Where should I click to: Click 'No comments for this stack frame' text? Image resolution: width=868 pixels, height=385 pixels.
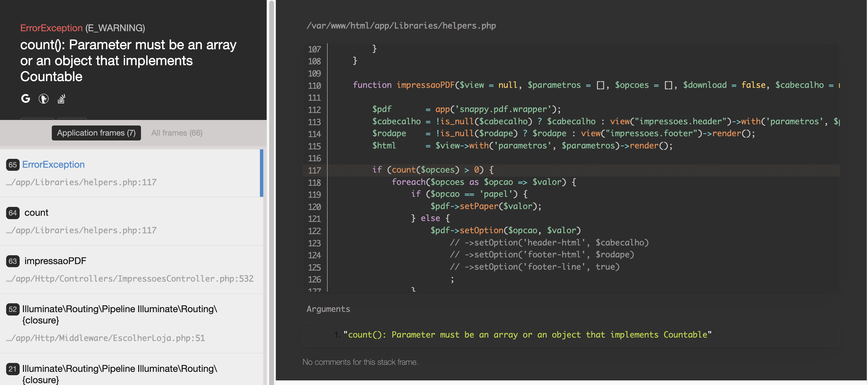pyautogui.click(x=360, y=362)
